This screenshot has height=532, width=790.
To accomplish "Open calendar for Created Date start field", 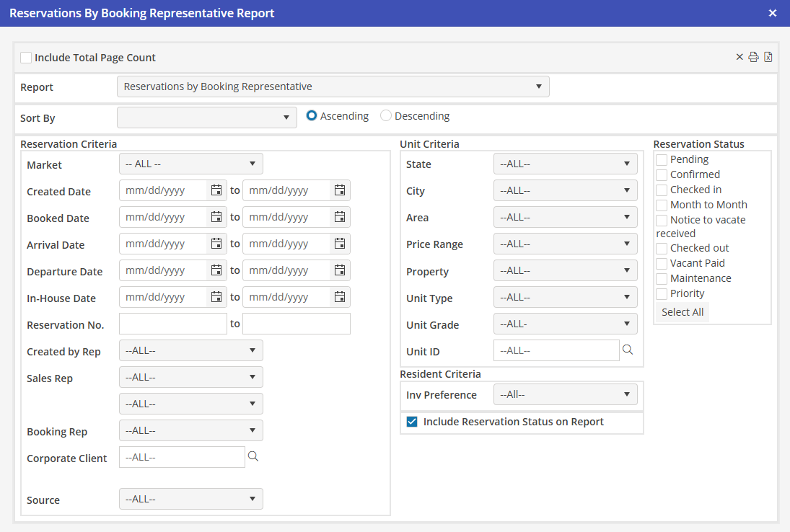I will click(216, 190).
